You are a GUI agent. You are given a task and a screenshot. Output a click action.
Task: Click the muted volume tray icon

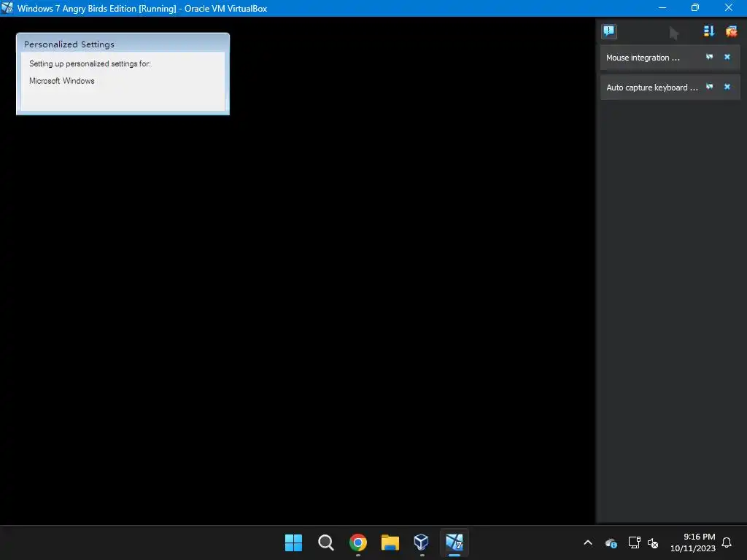(653, 542)
